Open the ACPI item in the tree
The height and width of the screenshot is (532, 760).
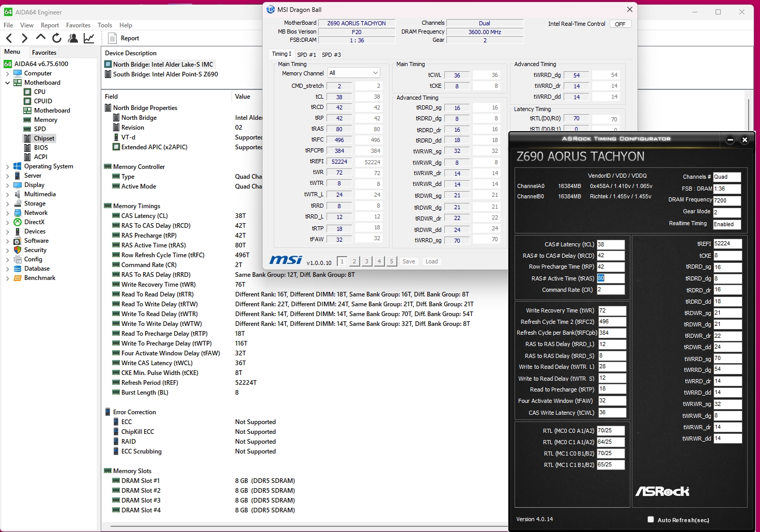41,157
